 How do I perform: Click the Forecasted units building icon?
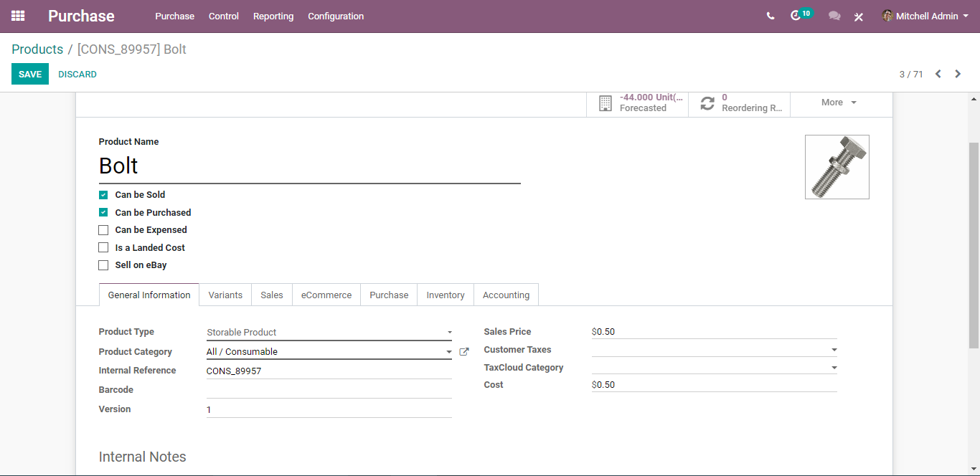[x=606, y=103]
